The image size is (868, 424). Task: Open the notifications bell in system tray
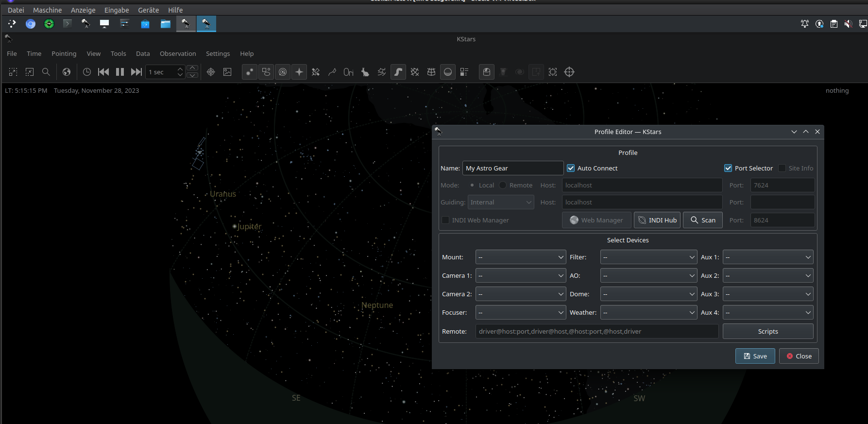805,24
